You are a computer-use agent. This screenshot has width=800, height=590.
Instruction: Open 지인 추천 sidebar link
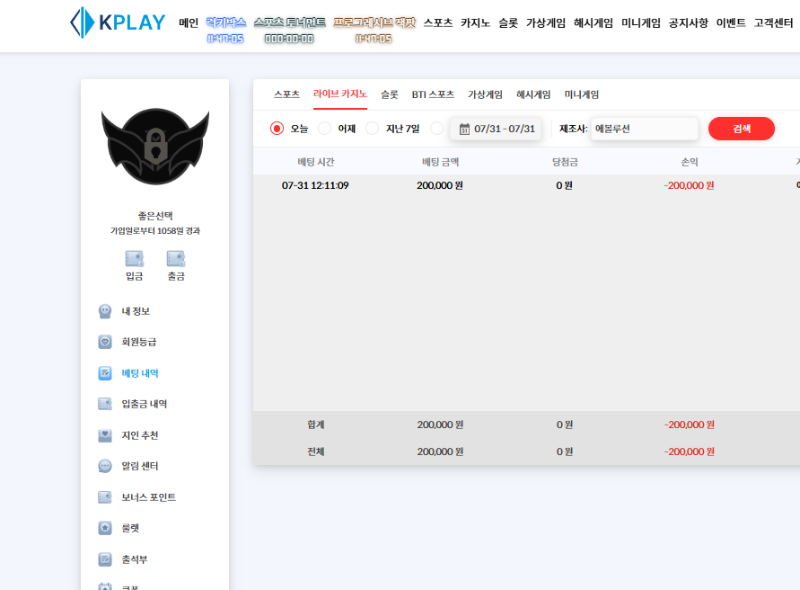pyautogui.click(x=140, y=435)
